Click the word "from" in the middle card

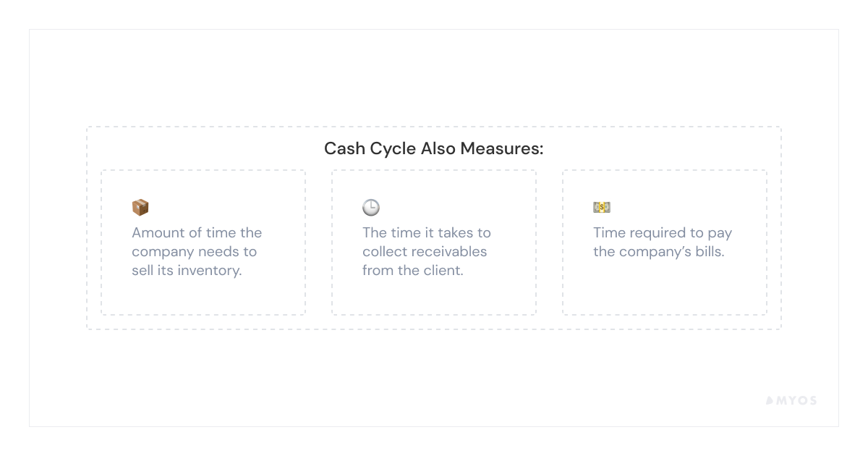[378, 271]
